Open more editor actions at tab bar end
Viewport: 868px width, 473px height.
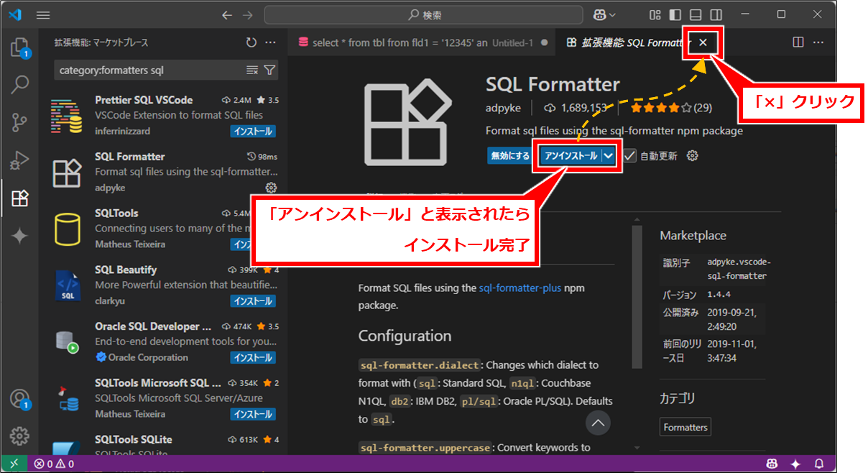[818, 42]
